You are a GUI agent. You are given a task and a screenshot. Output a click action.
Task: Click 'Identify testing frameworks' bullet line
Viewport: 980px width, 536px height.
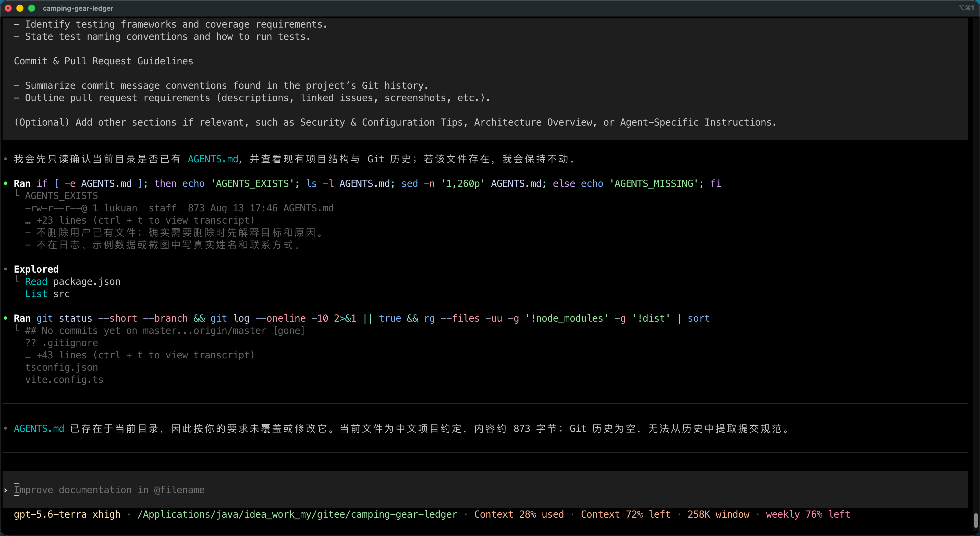[171, 24]
